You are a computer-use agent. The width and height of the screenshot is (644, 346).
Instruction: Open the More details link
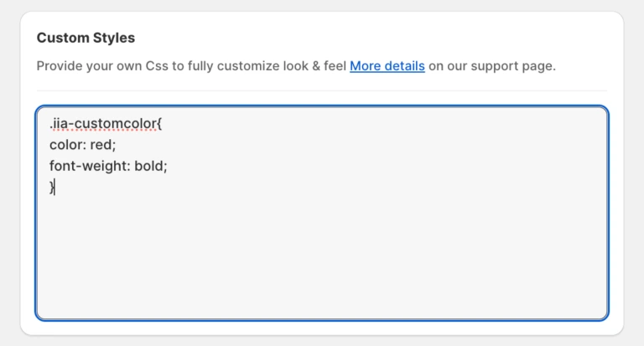click(x=387, y=65)
